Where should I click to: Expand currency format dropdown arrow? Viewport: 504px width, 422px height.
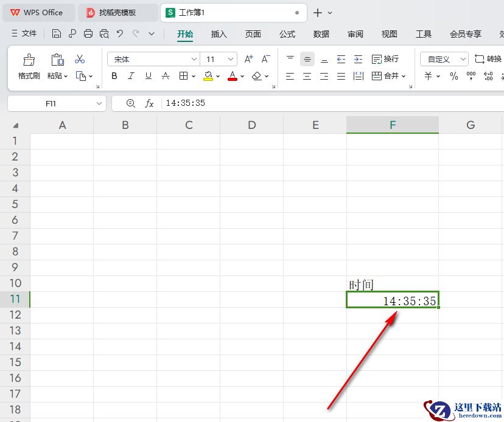[x=438, y=77]
